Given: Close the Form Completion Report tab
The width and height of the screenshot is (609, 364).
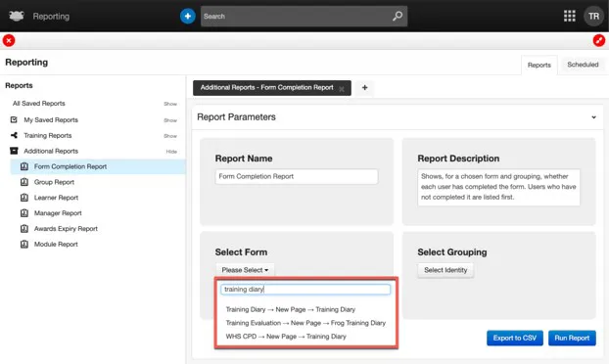Looking at the screenshot, I should pyautogui.click(x=342, y=89).
